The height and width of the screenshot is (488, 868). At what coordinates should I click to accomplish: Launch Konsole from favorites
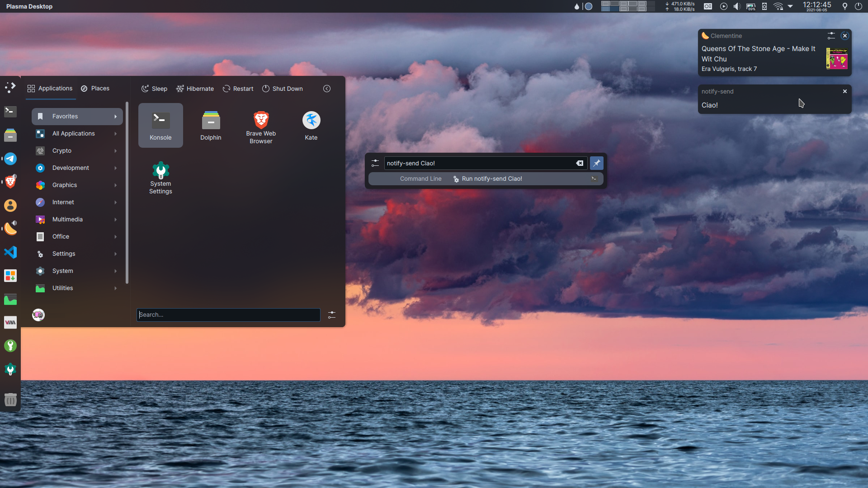[x=160, y=125]
